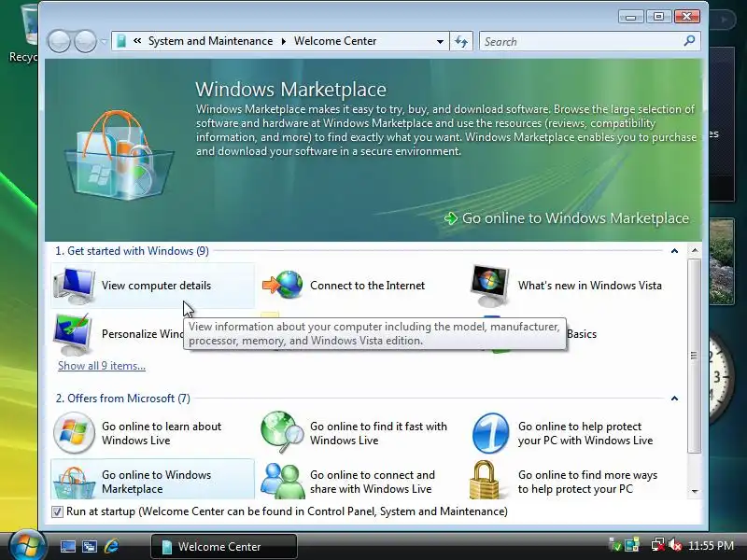Click the Windows Sidebar tray icon
747x560 pixels.
click(x=632, y=545)
